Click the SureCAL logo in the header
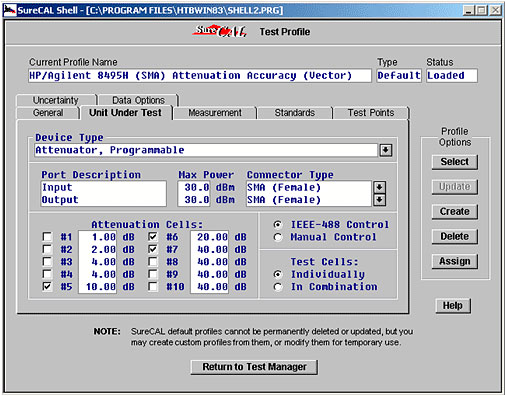506x396 pixels. [219, 31]
